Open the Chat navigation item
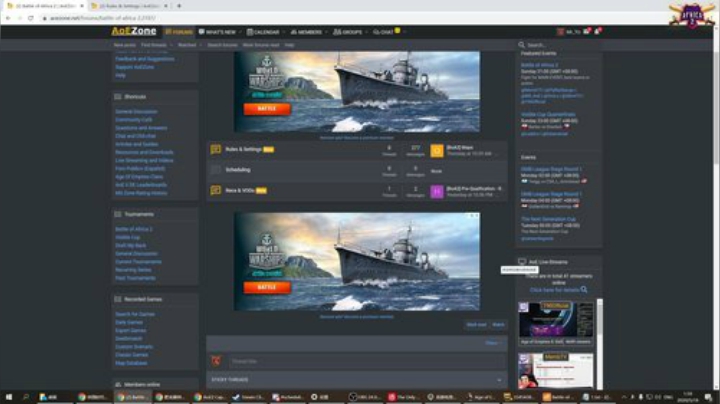Viewport: 720px width, 404px height. tap(383, 32)
